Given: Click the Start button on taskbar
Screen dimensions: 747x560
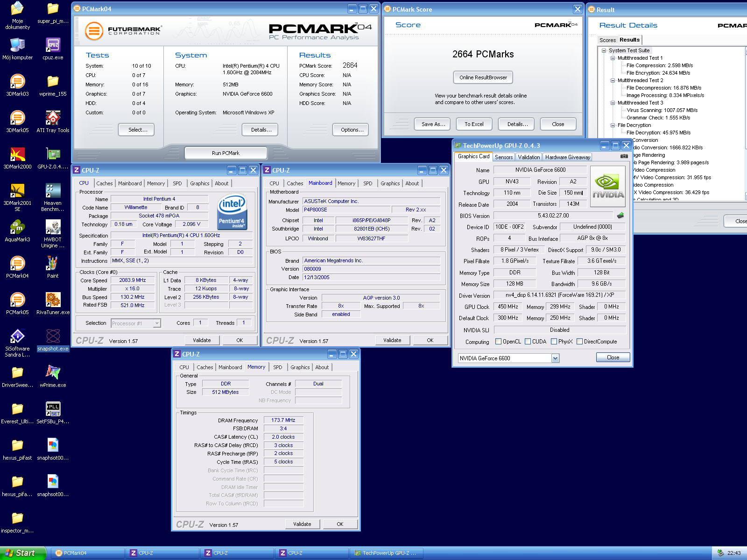Looking at the screenshot, I should [x=22, y=553].
